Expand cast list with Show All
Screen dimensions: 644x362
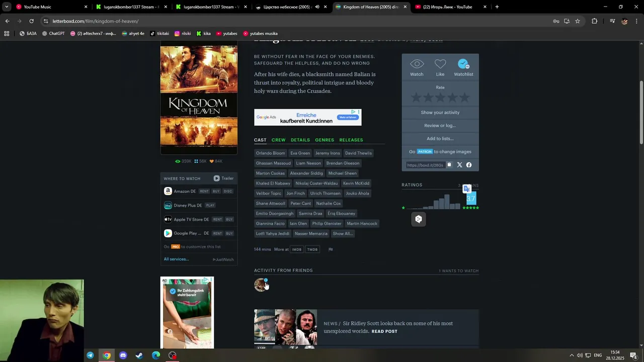pyautogui.click(x=342, y=233)
